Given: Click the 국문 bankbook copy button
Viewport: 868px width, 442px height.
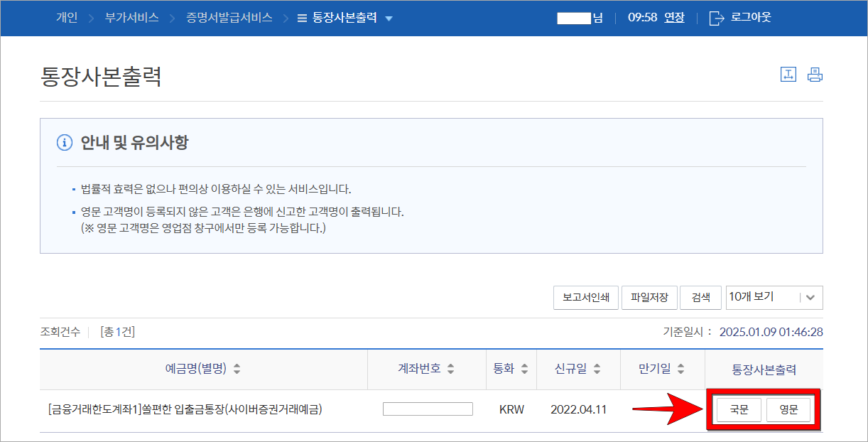Looking at the screenshot, I should click(x=738, y=409).
